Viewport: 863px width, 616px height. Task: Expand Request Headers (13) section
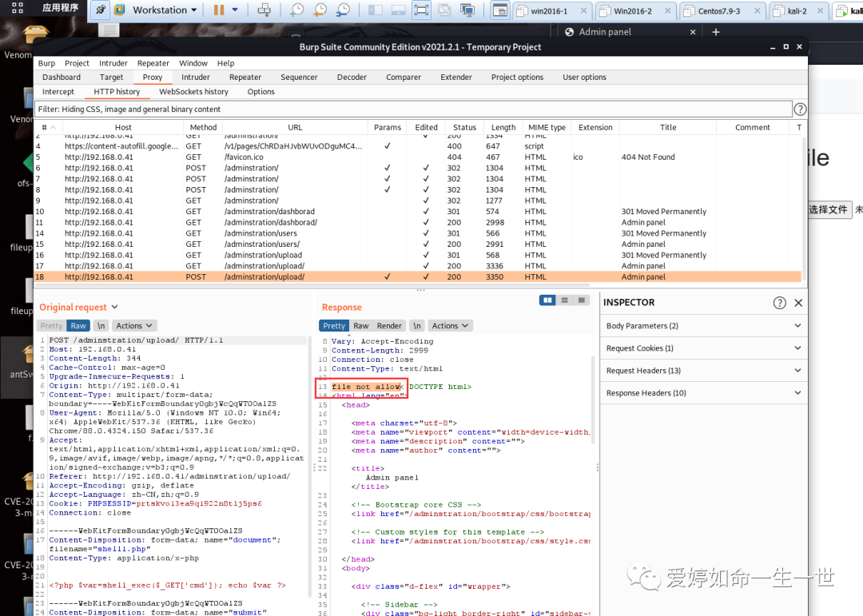703,371
